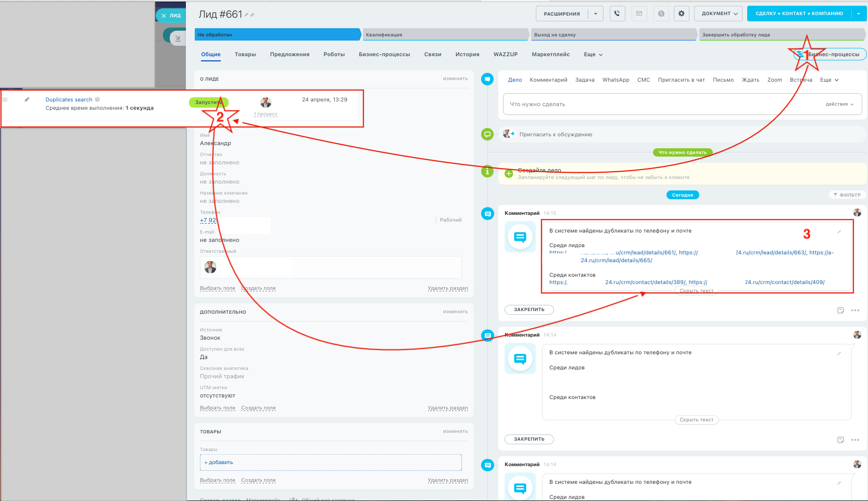This screenshot has height=501, width=868.
Task: Click the phone call icon button
Action: pyautogui.click(x=618, y=14)
